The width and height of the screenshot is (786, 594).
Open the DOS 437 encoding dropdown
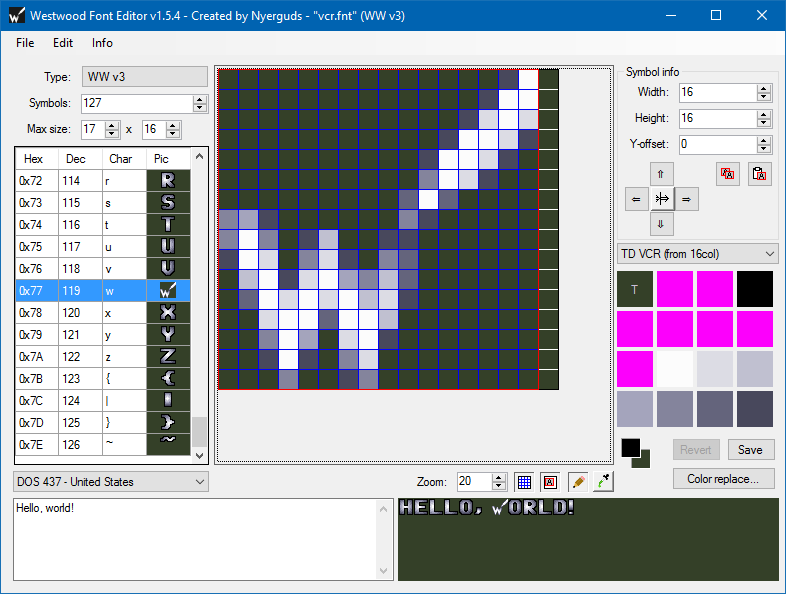pos(111,482)
